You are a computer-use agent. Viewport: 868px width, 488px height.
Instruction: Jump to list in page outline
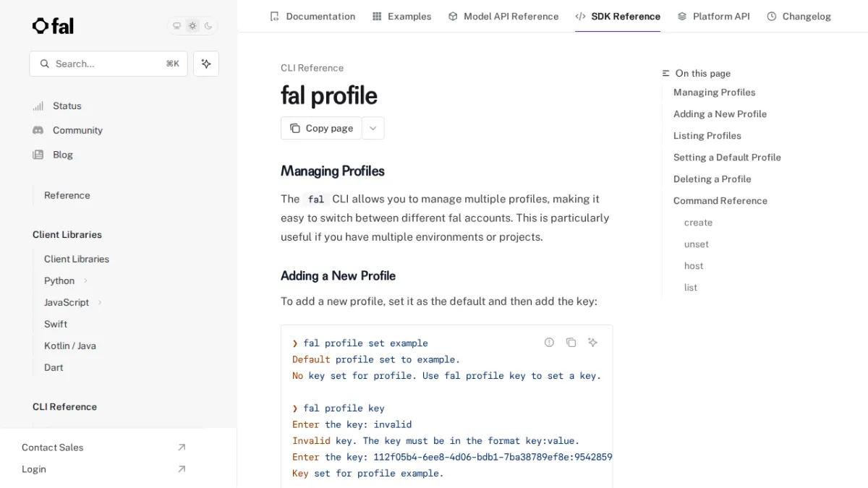pos(691,288)
